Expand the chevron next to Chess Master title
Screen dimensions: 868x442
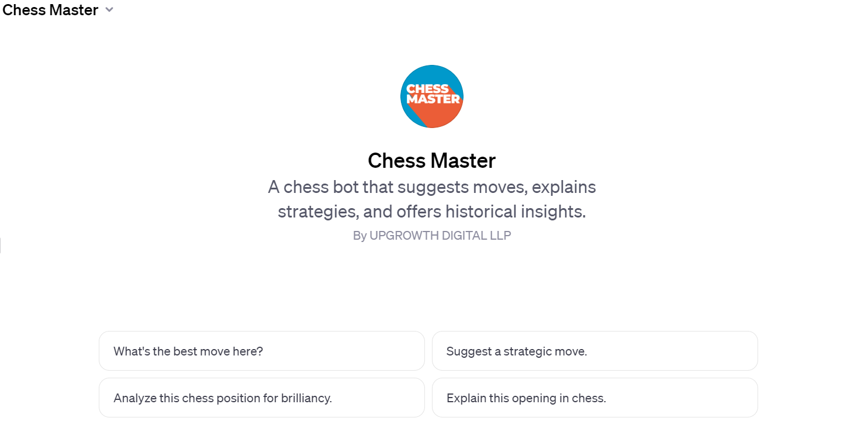point(109,10)
